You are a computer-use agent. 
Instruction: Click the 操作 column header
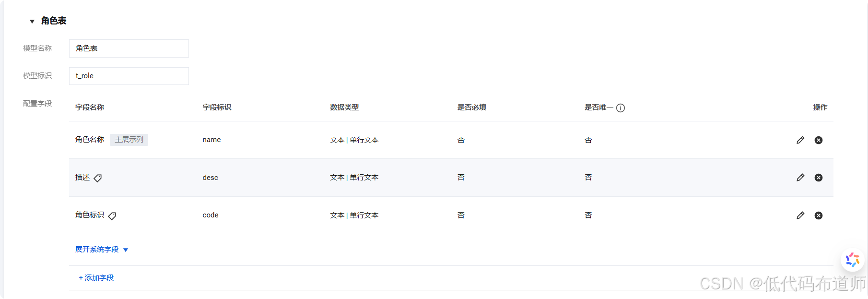(x=820, y=108)
